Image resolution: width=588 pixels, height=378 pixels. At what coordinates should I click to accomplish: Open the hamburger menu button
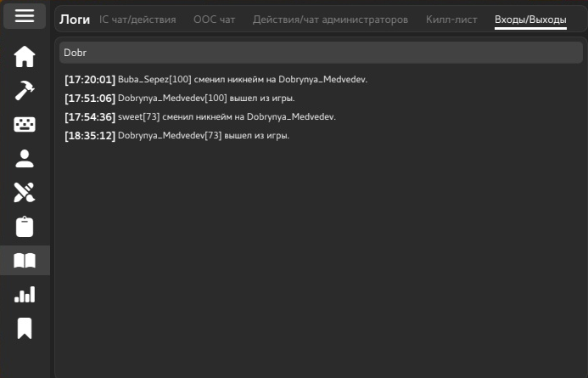point(25,16)
